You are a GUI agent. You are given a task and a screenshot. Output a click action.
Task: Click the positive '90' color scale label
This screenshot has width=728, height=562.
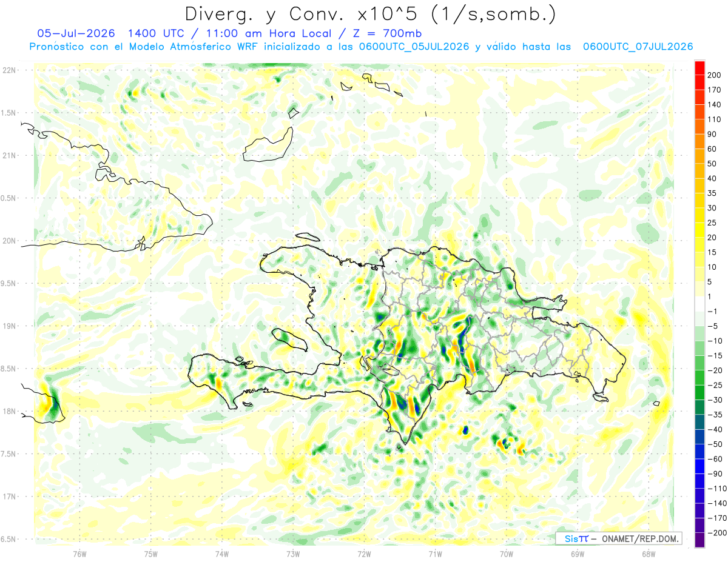[x=712, y=134]
